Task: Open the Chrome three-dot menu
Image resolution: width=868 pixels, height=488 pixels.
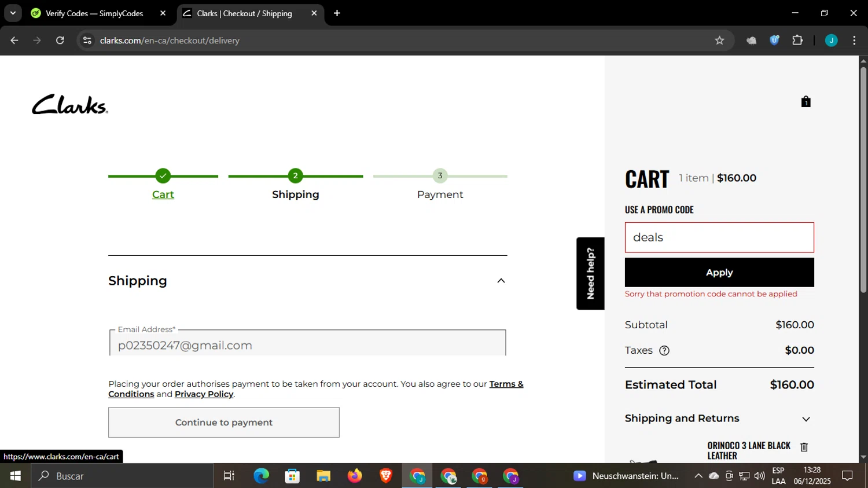Action: click(x=854, y=41)
